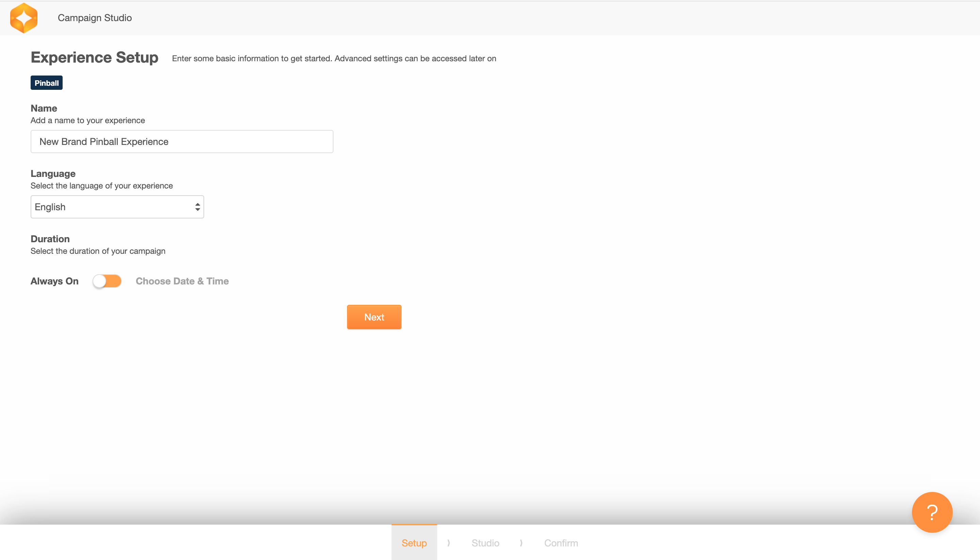Click into the experience Name text field

[x=182, y=142]
